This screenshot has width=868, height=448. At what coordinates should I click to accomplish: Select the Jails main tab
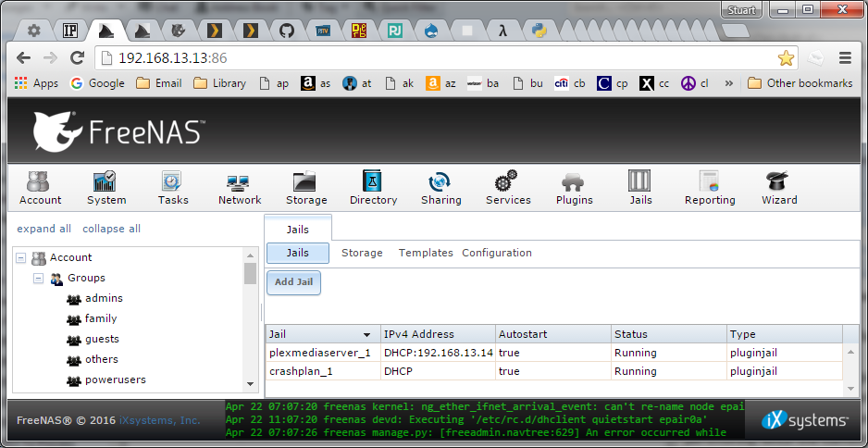coord(298,230)
